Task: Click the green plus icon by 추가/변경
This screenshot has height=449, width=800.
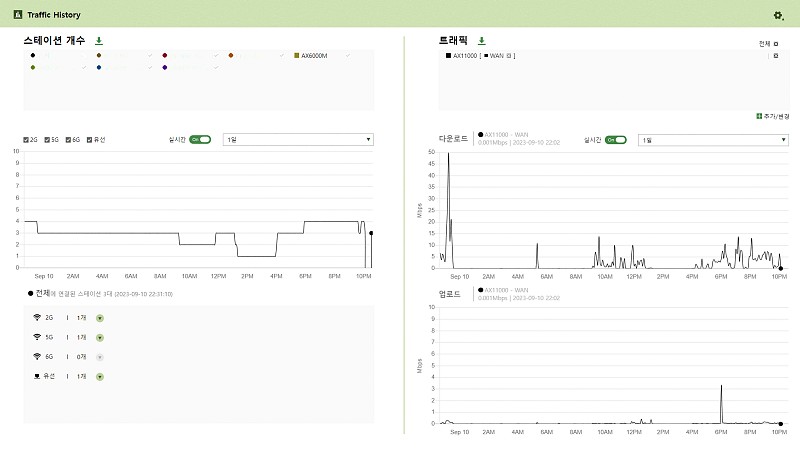Action: (x=759, y=117)
